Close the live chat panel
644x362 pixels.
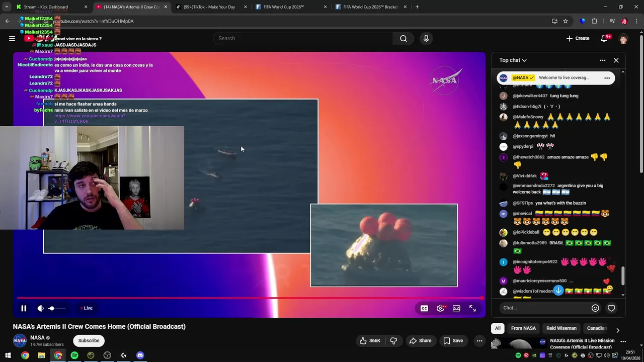[616, 60]
